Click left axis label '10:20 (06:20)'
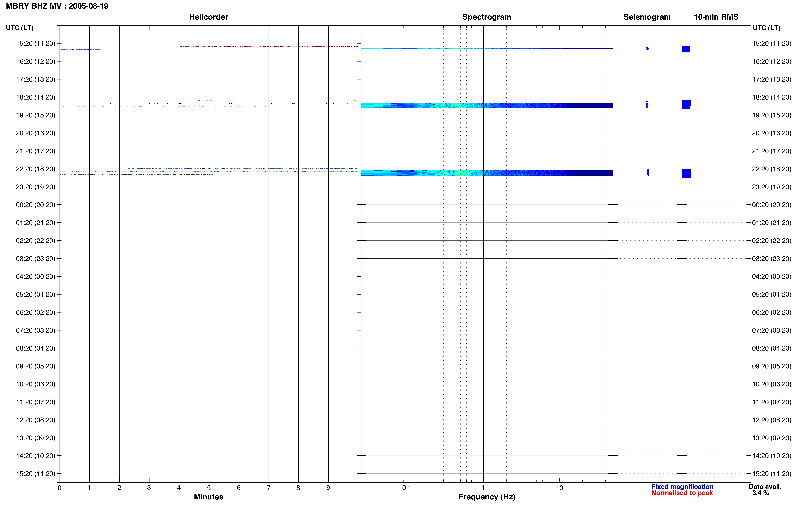 tap(36, 384)
